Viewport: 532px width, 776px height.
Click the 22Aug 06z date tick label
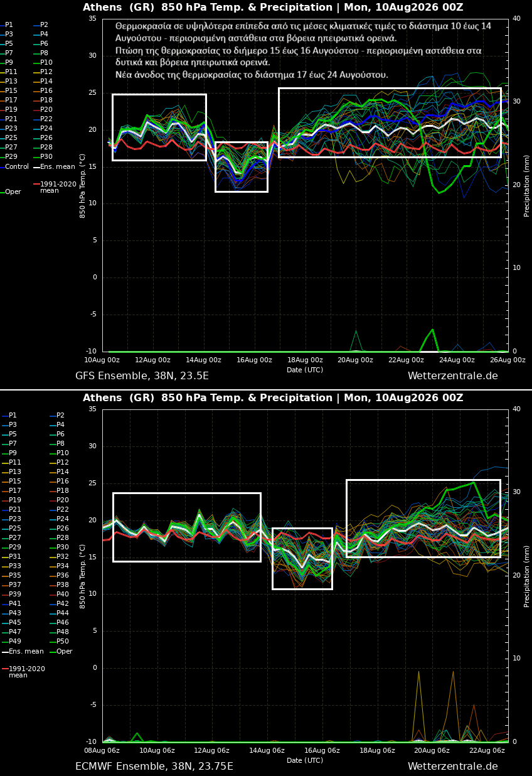click(487, 750)
